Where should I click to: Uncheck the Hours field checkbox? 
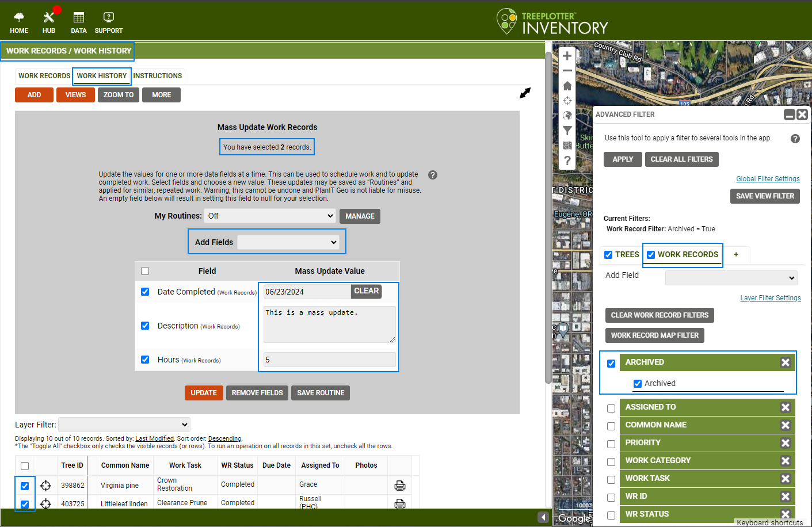[145, 360]
